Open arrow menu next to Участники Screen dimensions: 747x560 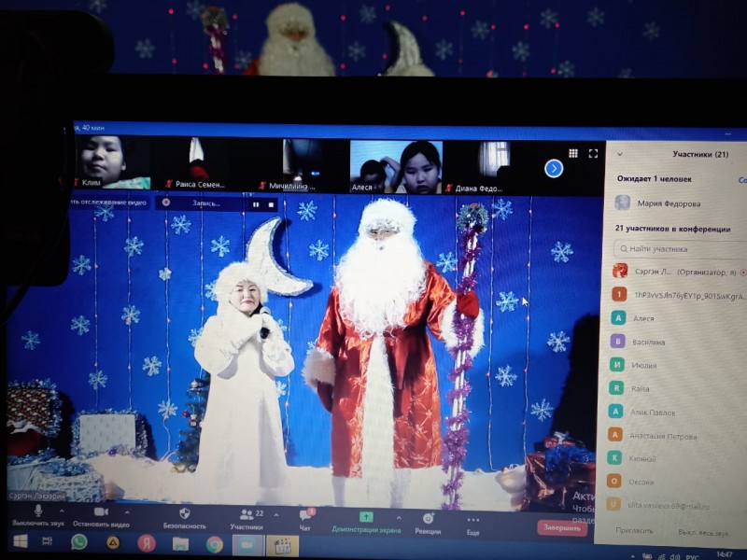(x=276, y=515)
